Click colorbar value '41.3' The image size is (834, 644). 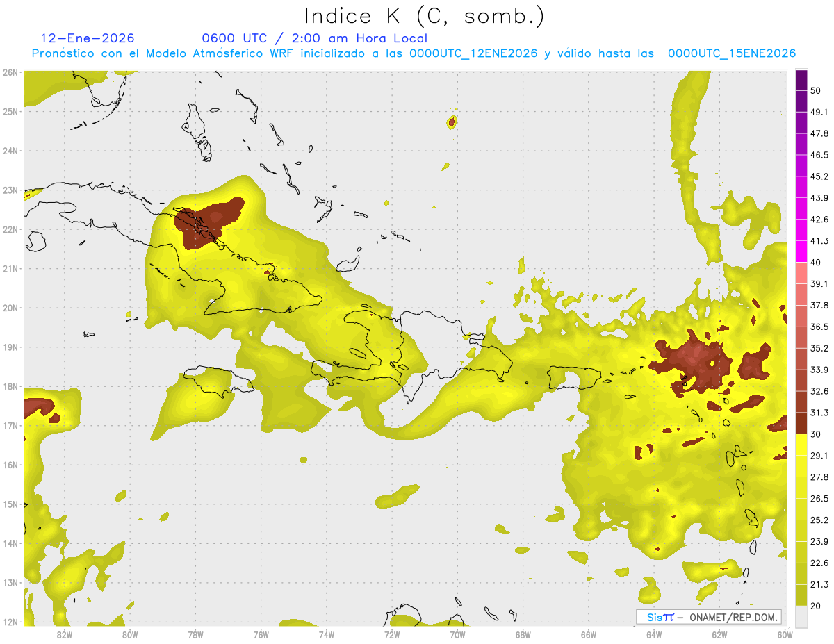coord(819,241)
